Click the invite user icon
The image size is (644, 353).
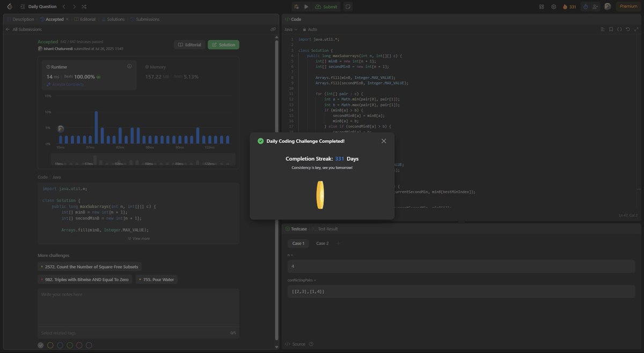click(x=596, y=6)
